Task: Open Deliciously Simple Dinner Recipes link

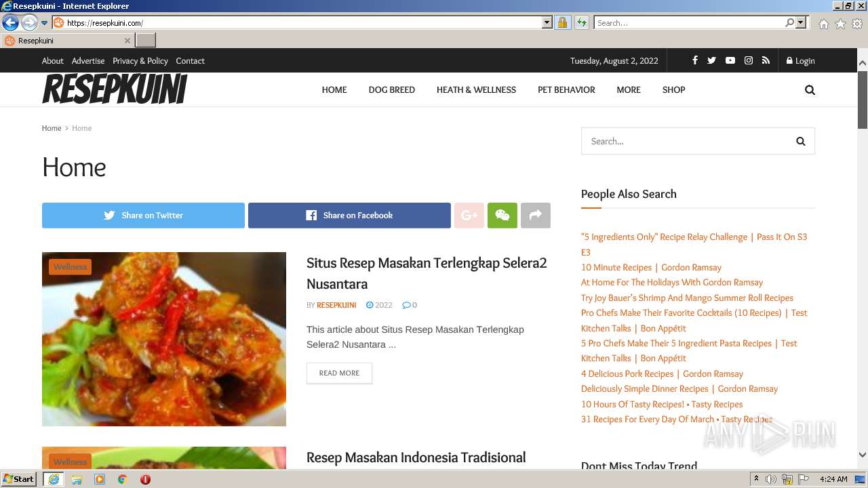Action: click(x=679, y=389)
